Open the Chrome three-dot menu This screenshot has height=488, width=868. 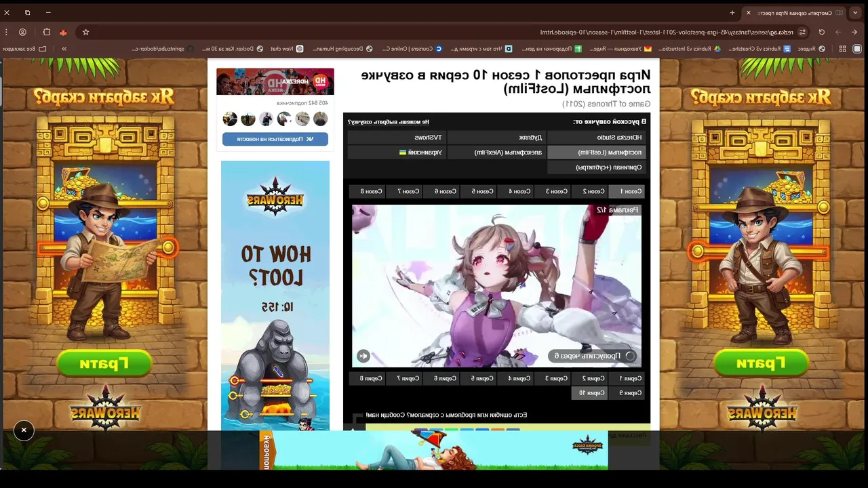[x=6, y=32]
